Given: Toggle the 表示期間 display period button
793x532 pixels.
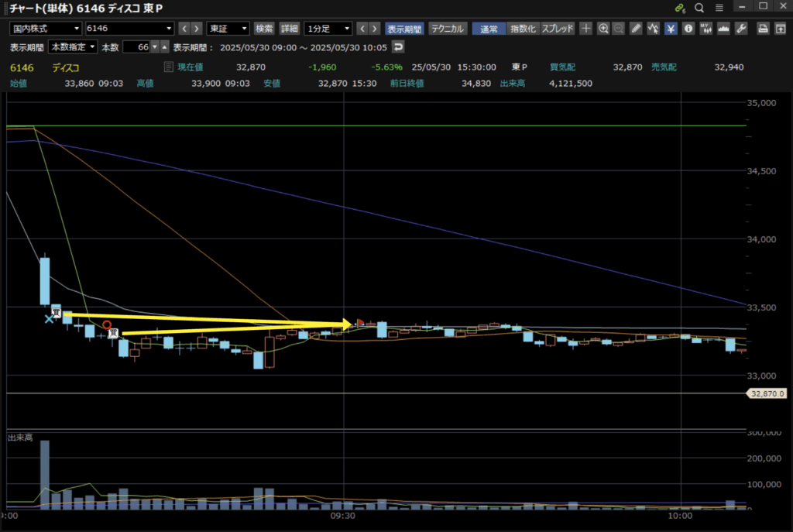Looking at the screenshot, I should [404, 29].
